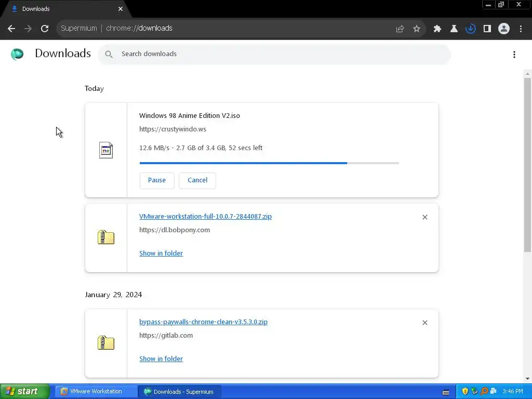Open the download progress toolbar icon
532x399 pixels.
pyautogui.click(x=471, y=29)
